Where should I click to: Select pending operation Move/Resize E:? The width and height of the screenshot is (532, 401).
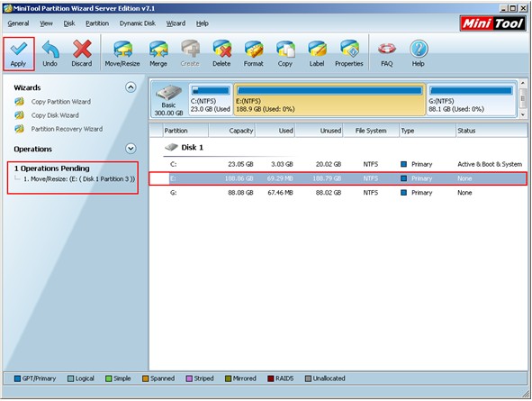pos(79,179)
